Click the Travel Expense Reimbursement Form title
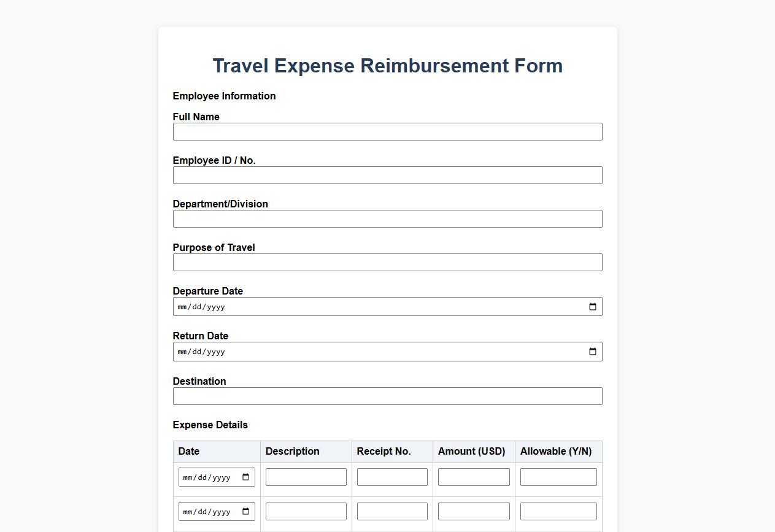775x532 pixels. coord(387,66)
